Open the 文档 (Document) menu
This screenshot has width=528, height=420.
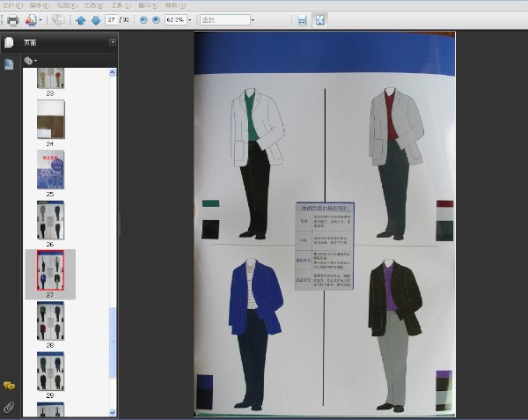click(x=93, y=5)
